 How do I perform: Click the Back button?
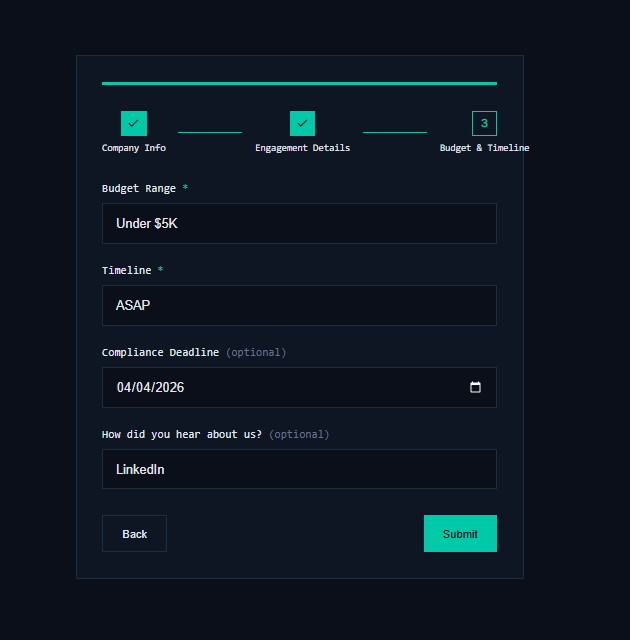pos(134,533)
